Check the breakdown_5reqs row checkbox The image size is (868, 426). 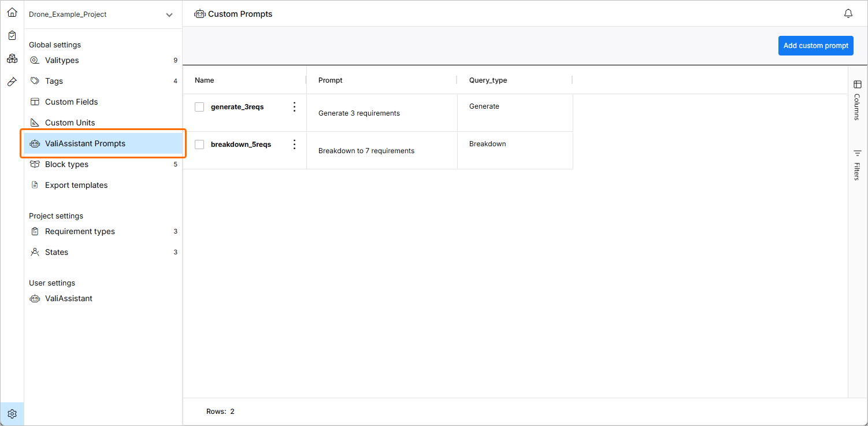click(x=199, y=145)
